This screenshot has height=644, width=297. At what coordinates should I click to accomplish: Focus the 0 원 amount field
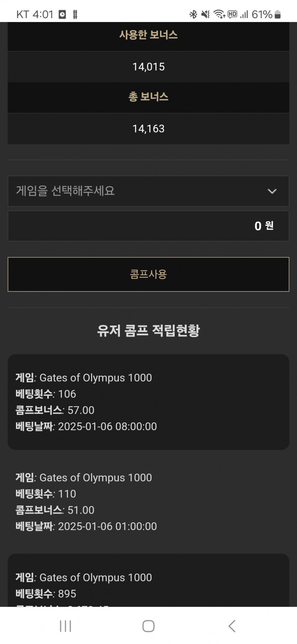tap(148, 226)
